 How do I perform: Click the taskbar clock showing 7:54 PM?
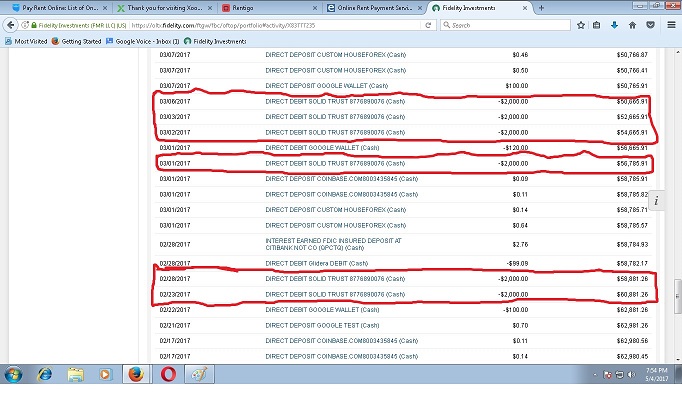[656, 374]
